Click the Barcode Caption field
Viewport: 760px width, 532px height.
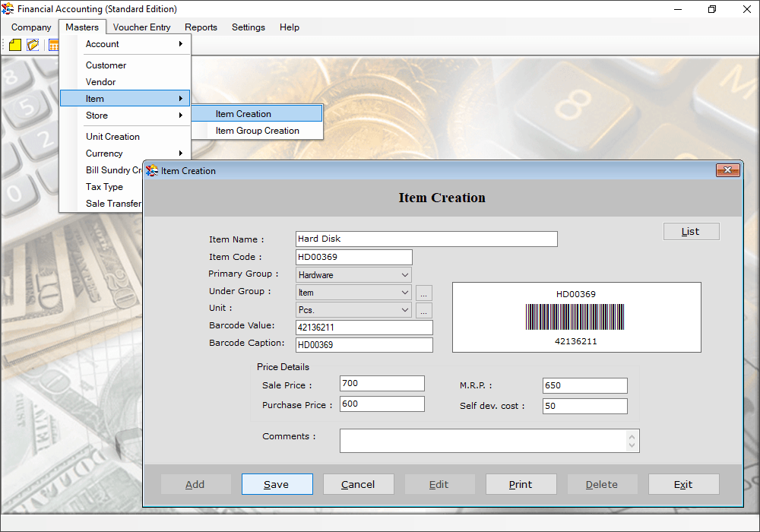(x=364, y=345)
